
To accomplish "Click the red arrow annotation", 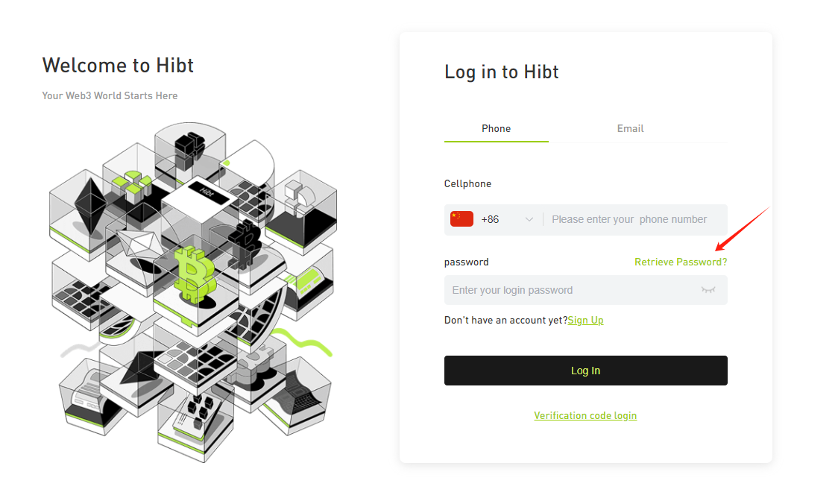I will (743, 228).
